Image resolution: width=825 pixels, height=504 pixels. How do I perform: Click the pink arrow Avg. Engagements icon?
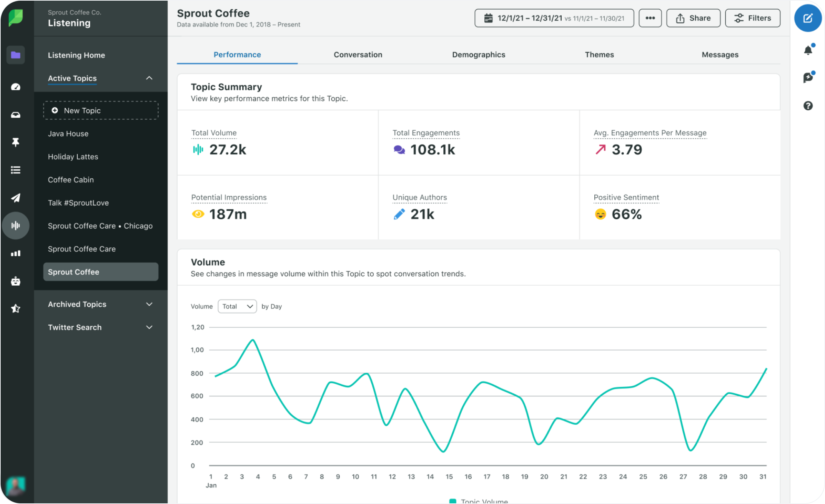pyautogui.click(x=601, y=150)
